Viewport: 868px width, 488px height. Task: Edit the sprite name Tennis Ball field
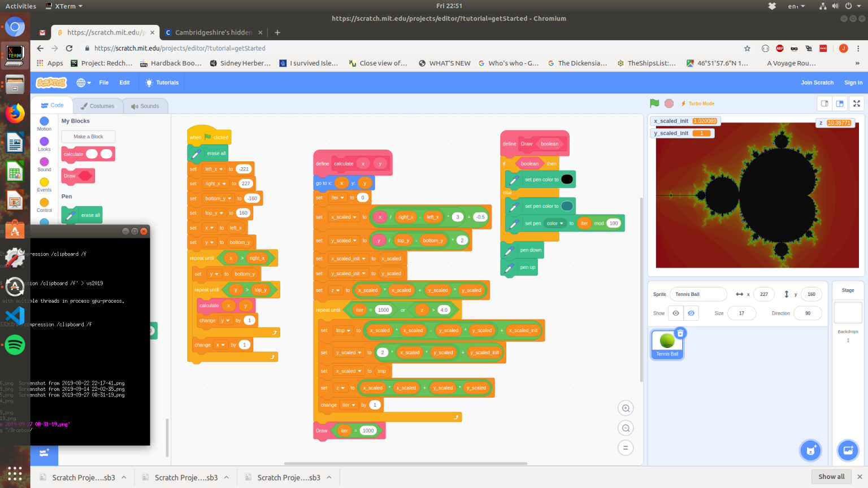[x=698, y=294]
